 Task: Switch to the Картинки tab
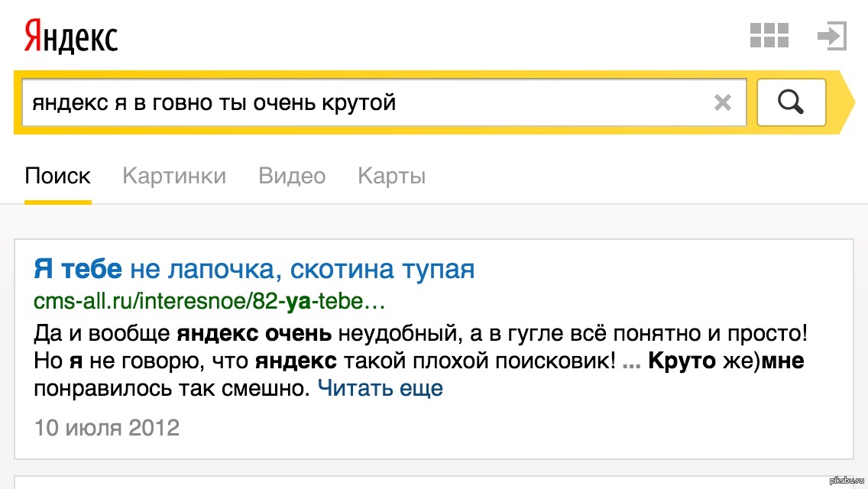click(174, 176)
